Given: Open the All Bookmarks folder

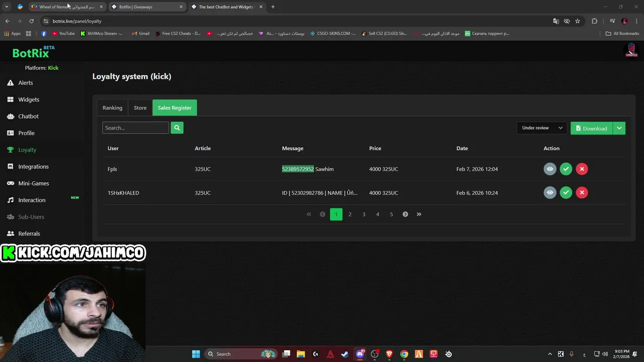Looking at the screenshot, I should tap(622, 34).
